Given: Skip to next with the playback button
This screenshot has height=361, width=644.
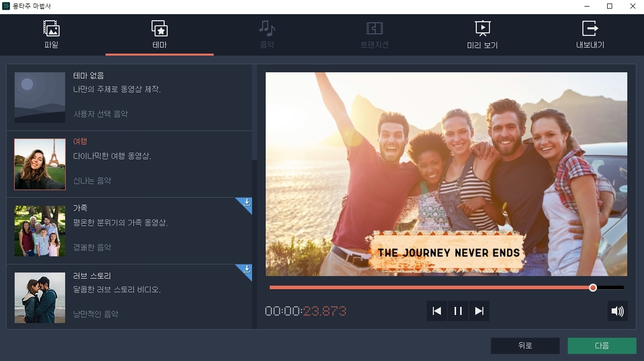Looking at the screenshot, I should pos(479,311).
